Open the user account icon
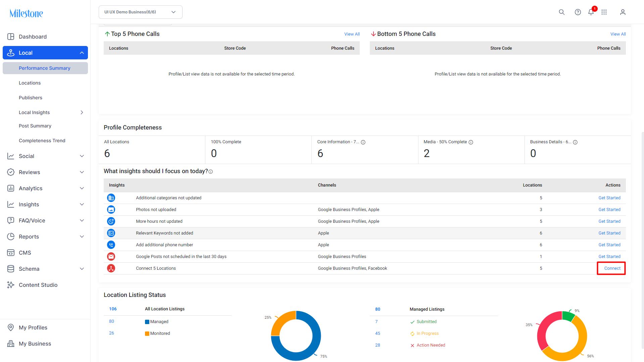This screenshot has height=362, width=644. pyautogui.click(x=623, y=12)
